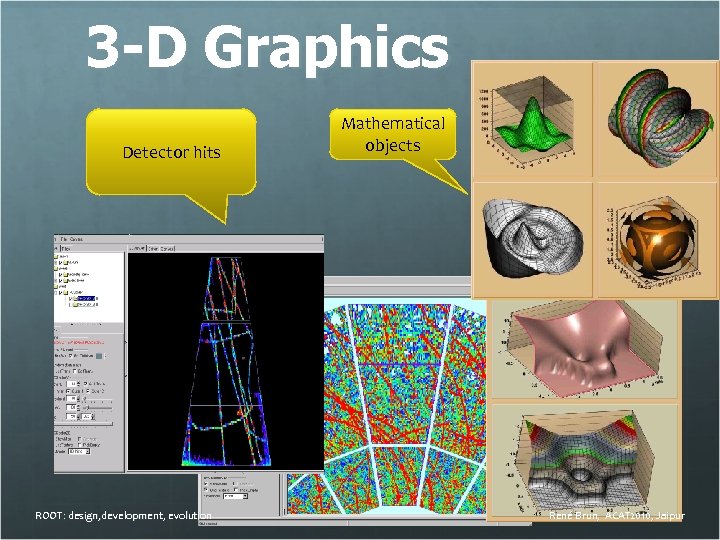This screenshot has width=720, height=540.
Task: Open the small dropdown in the window behind the viewer
Action: tap(236, 496)
